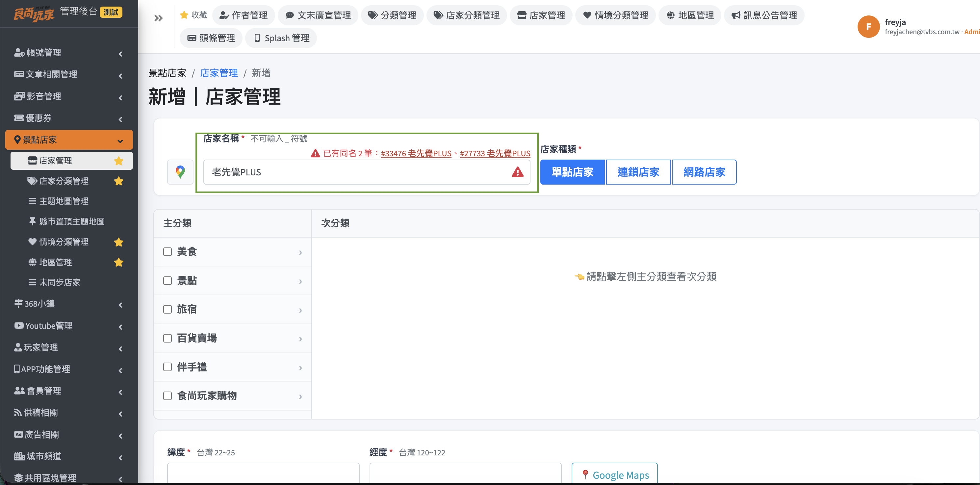Open 文末廣宣管理 favorite shortcut
The width and height of the screenshot is (980, 485).
click(x=318, y=15)
